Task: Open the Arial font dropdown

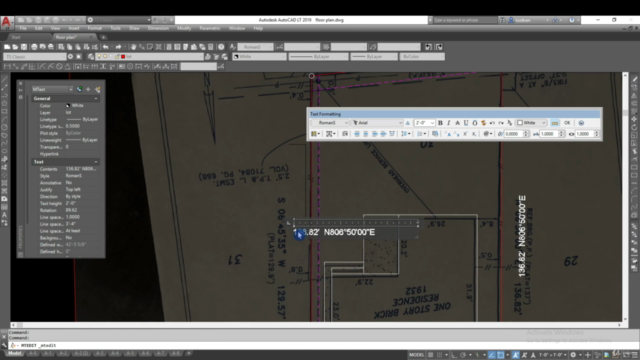Action: (x=378, y=123)
